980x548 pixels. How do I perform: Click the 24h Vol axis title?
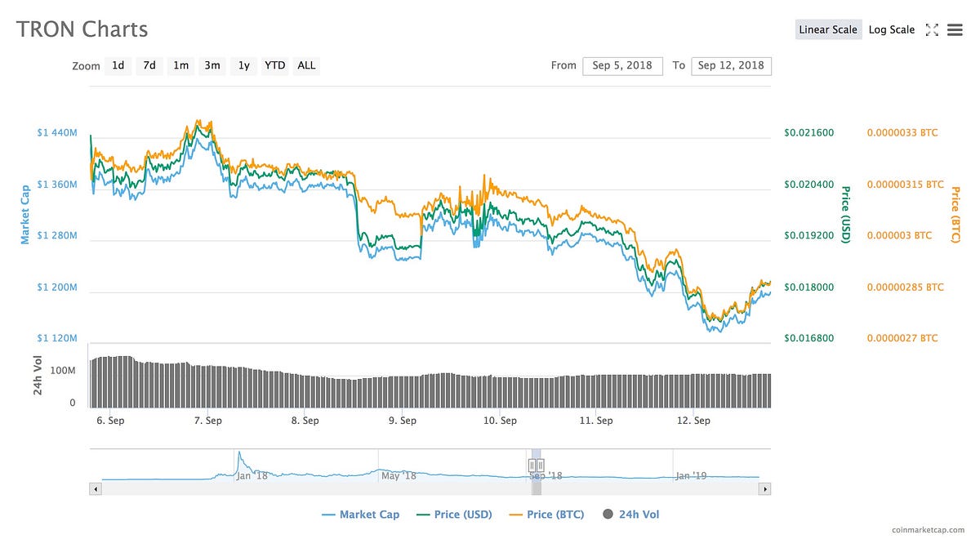(x=38, y=376)
